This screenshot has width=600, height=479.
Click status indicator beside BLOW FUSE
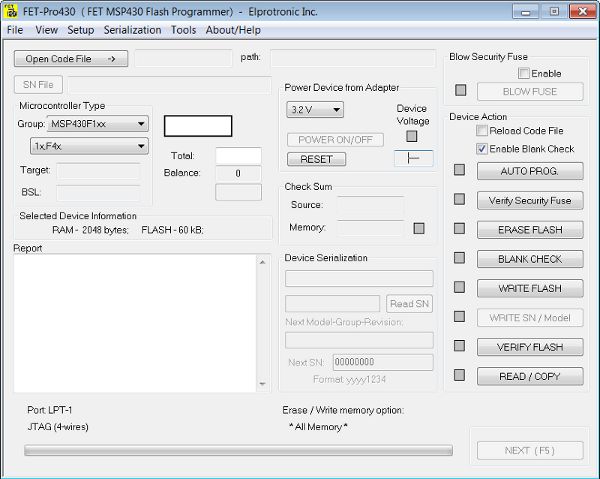coord(461,90)
